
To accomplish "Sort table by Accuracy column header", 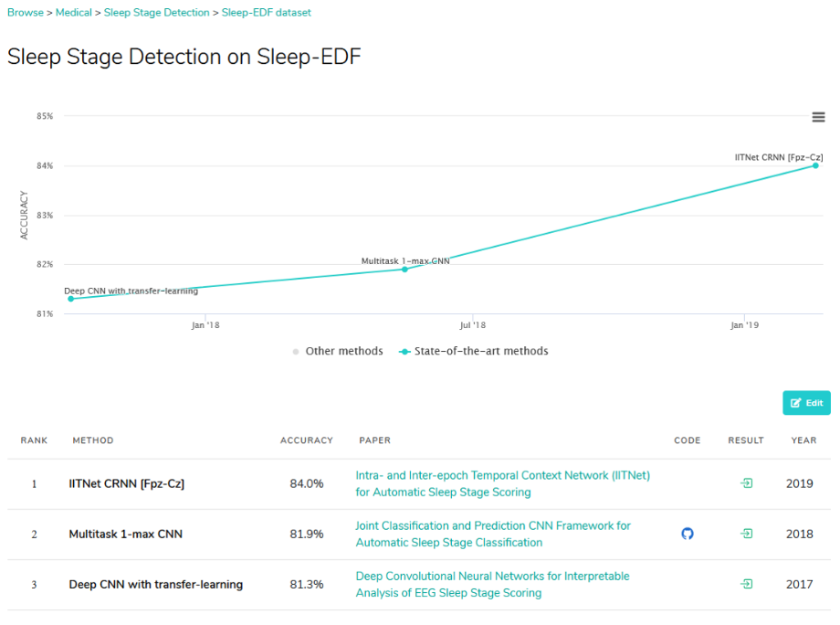I will (x=307, y=440).
